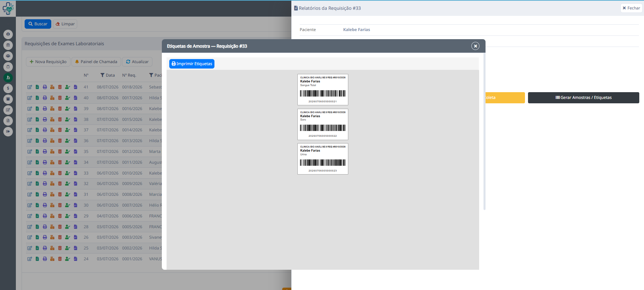Click the Atualizar refresh button
The width and height of the screenshot is (644, 290).
(x=137, y=62)
